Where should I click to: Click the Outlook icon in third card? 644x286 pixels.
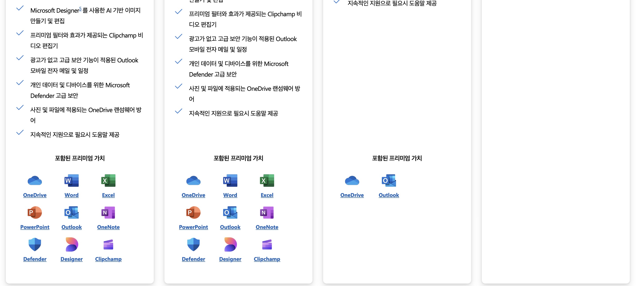coord(388,181)
